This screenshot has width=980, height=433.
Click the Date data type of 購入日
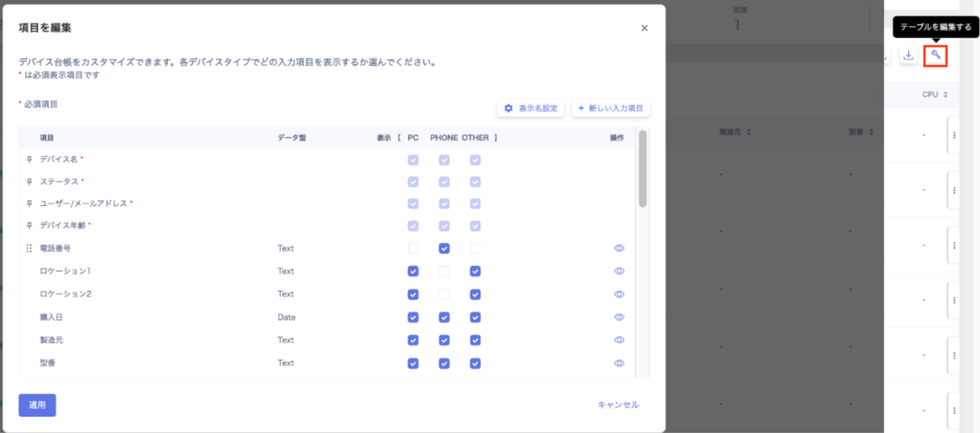(x=286, y=317)
